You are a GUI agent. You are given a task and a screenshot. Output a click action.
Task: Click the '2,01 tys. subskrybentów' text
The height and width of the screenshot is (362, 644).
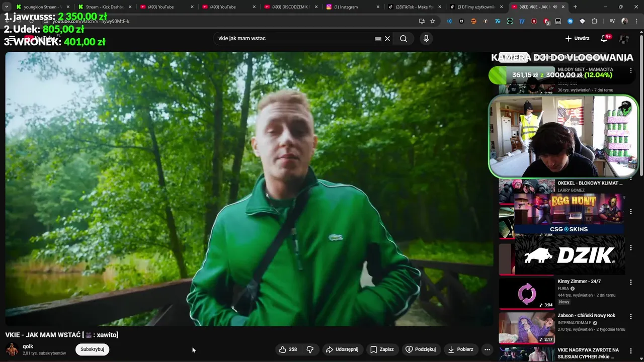coord(44,353)
